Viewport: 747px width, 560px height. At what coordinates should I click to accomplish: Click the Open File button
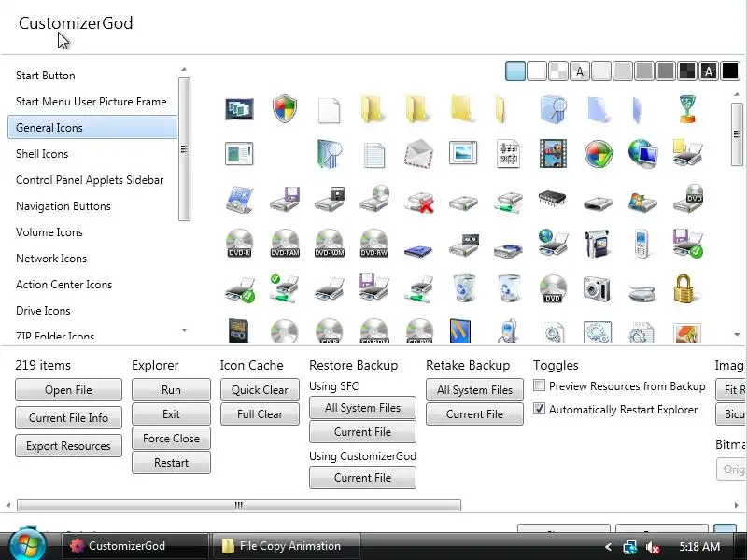point(68,390)
